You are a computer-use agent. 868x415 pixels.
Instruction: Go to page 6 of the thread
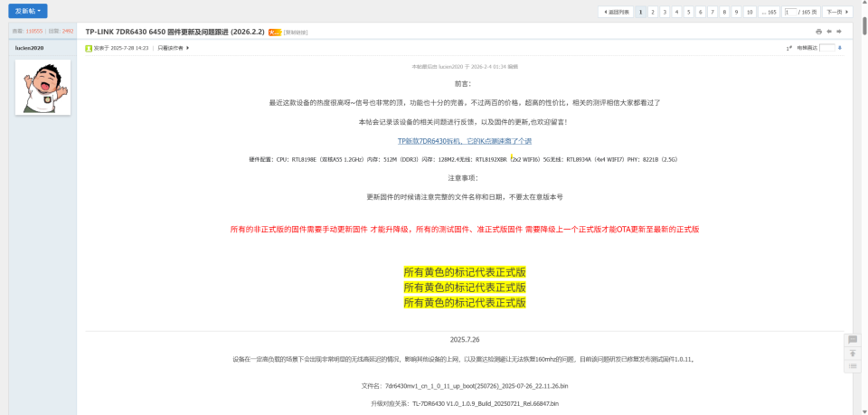pyautogui.click(x=700, y=12)
